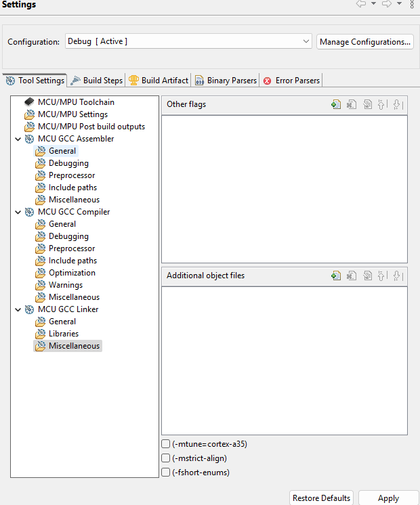Move Other flags entry down
The height and width of the screenshot is (505, 420).
pos(398,104)
